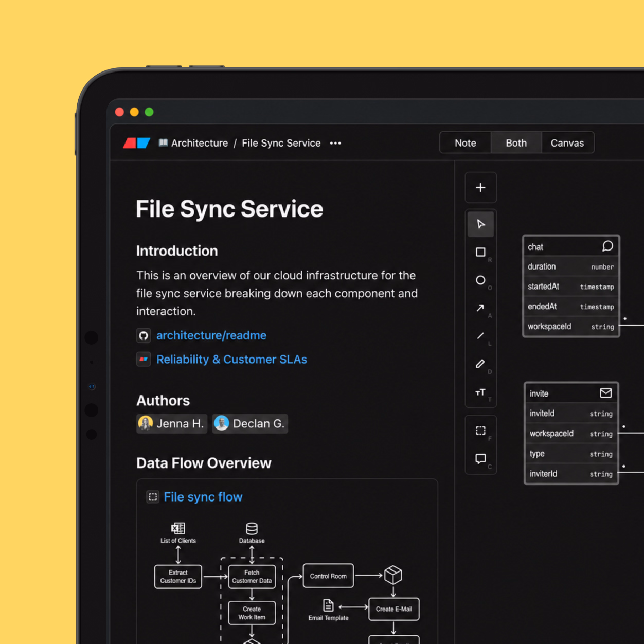Viewport: 644px width, 644px height.
Task: Open the Architecture breadcrumb folder
Action: (193, 143)
